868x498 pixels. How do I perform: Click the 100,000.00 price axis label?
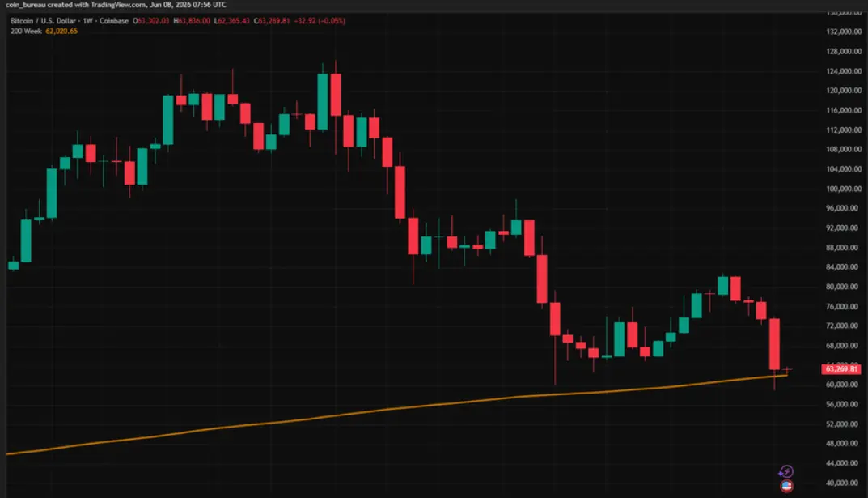point(844,189)
